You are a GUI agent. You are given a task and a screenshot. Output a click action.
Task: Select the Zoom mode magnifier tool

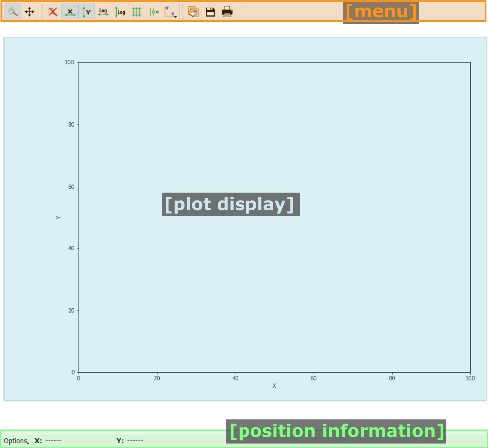pos(13,12)
